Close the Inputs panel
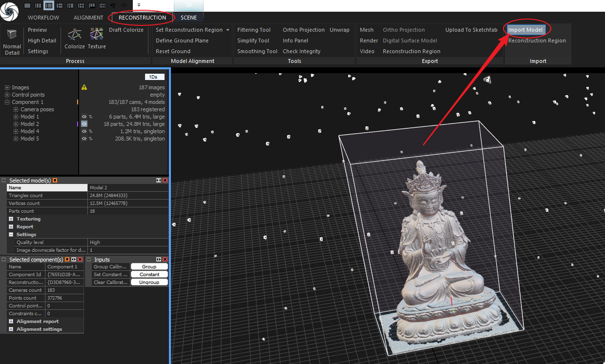The image size is (605, 364). tap(165, 260)
